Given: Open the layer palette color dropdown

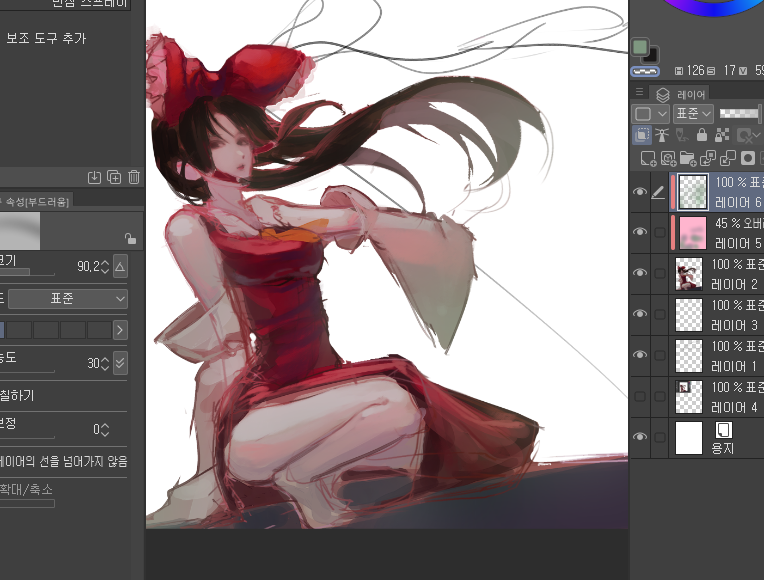Looking at the screenshot, I should coord(650,114).
